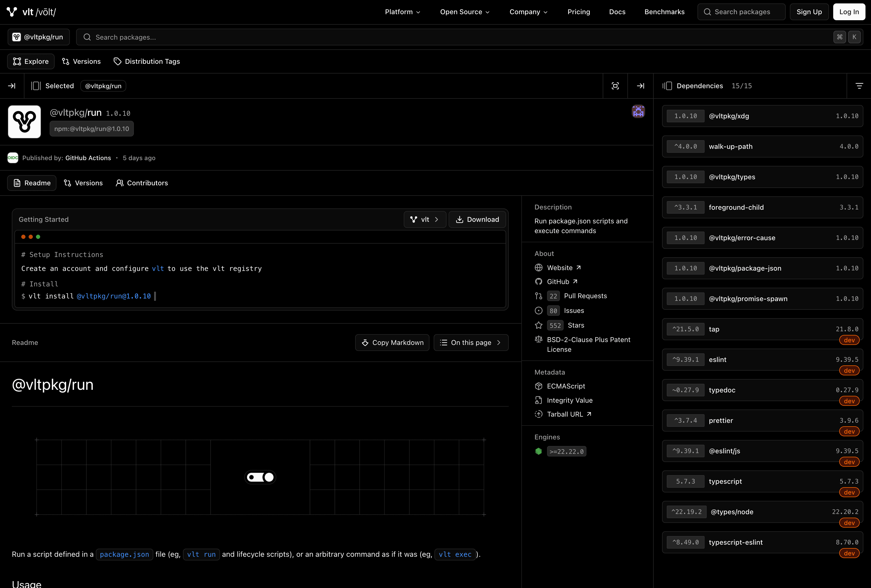Click the Sign Up button
Image resolution: width=871 pixels, height=588 pixels.
coord(809,12)
